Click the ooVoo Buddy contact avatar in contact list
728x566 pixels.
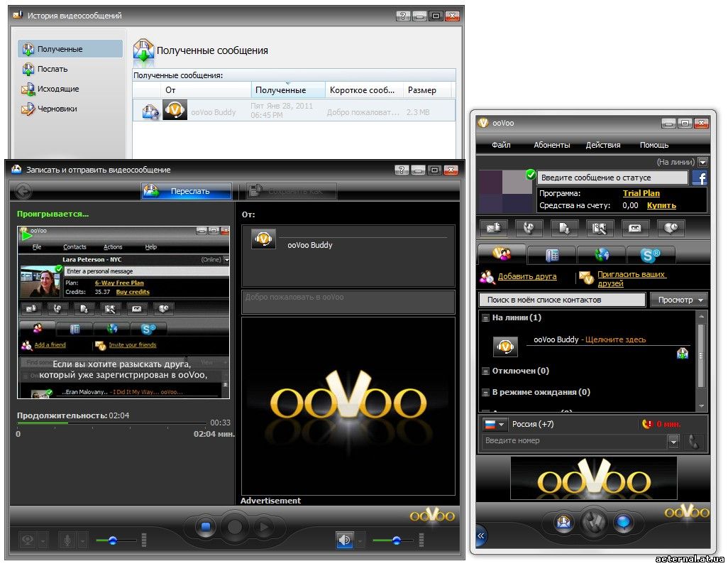[505, 346]
